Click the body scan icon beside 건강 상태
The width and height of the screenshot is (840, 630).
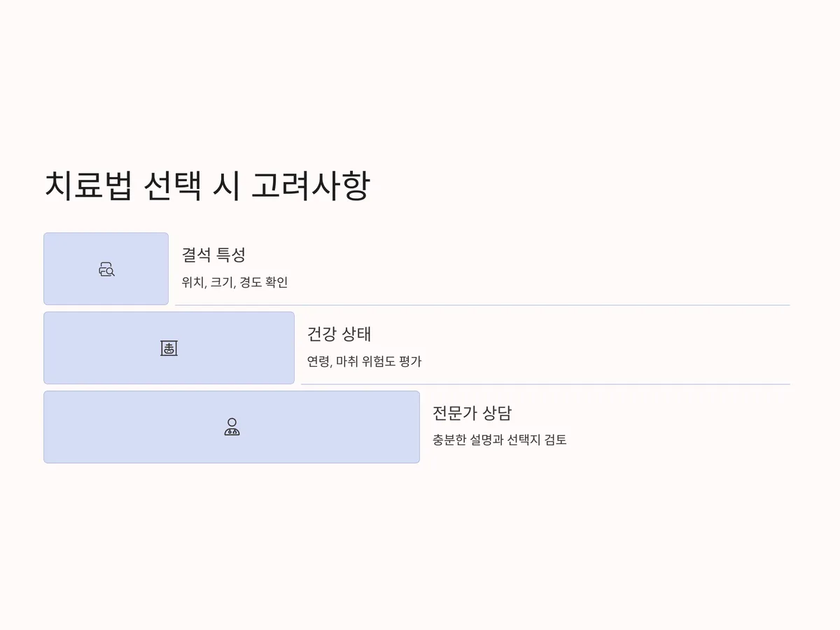(x=169, y=348)
